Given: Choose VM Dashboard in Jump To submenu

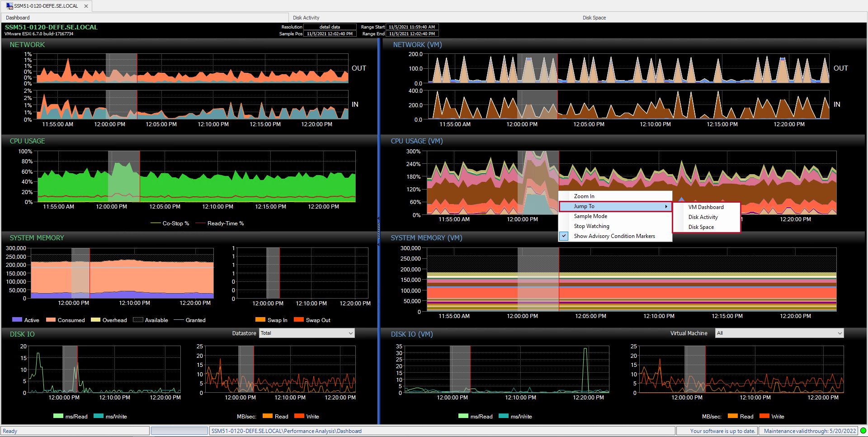Looking at the screenshot, I should [706, 207].
